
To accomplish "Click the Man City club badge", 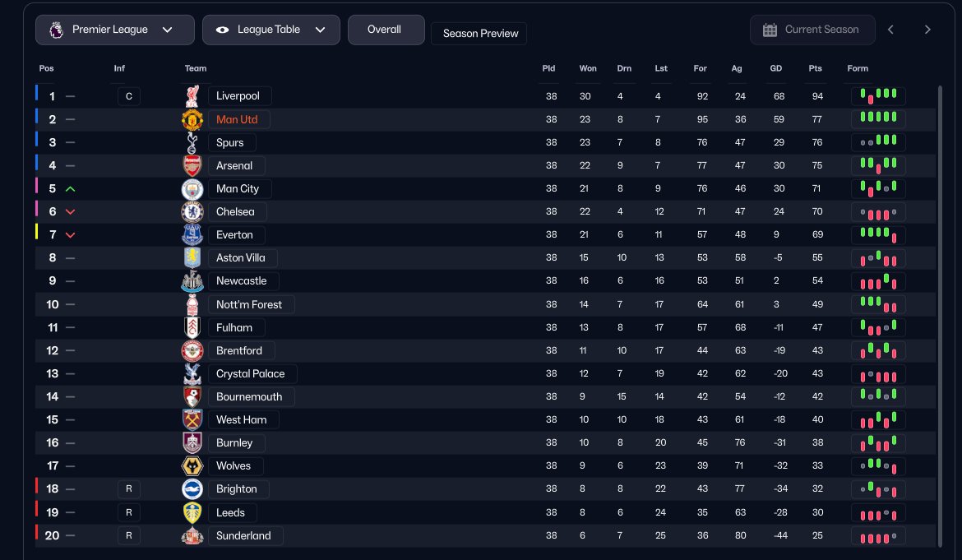I will (192, 189).
